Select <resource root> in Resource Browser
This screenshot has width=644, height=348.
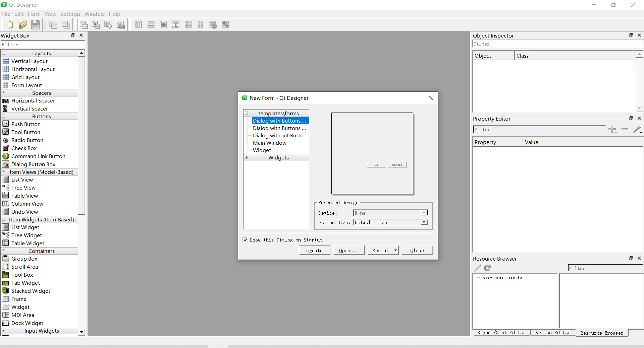click(x=502, y=277)
